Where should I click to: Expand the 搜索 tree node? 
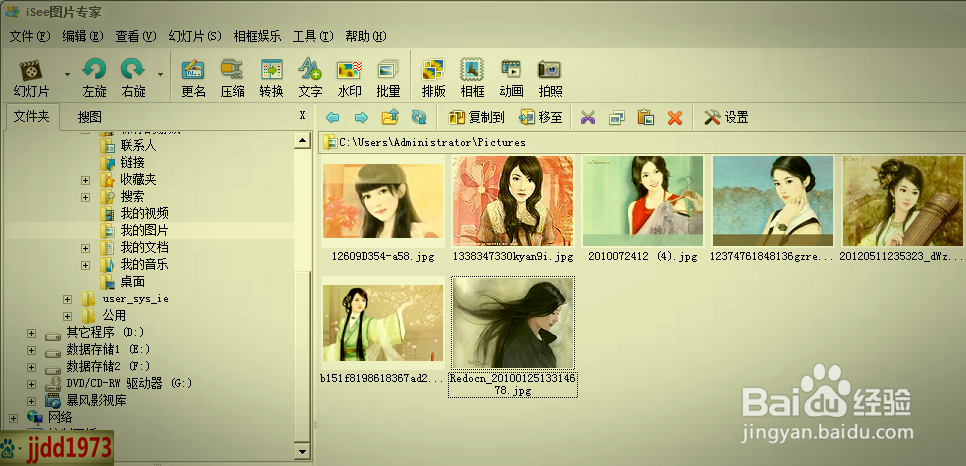pos(86,197)
